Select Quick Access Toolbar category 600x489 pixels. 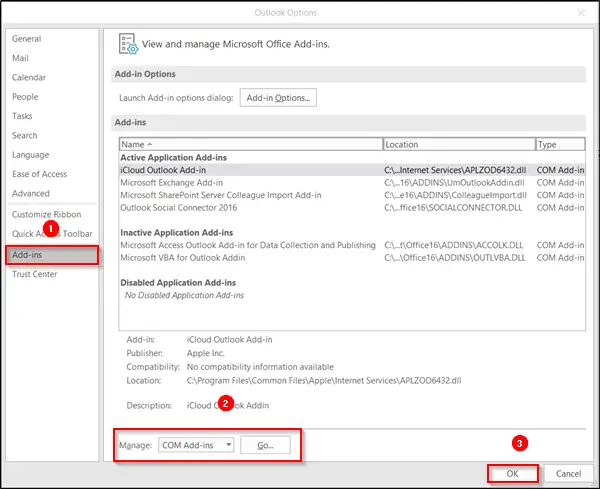pos(52,234)
